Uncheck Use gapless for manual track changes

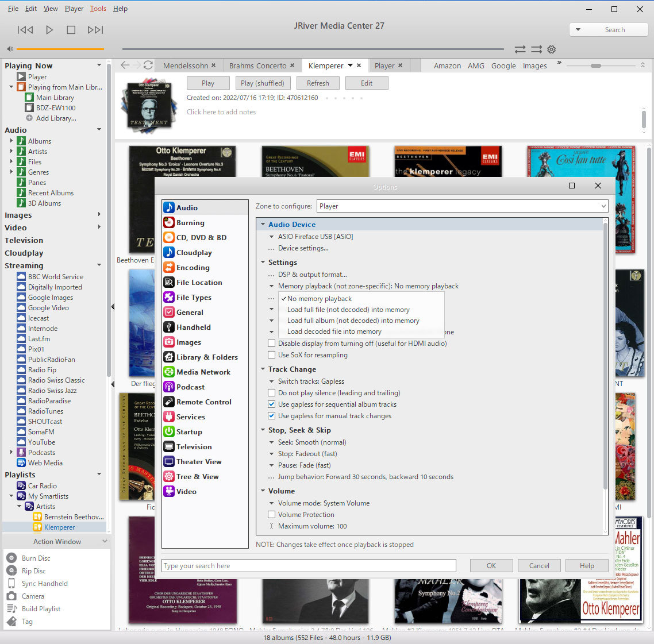point(272,416)
